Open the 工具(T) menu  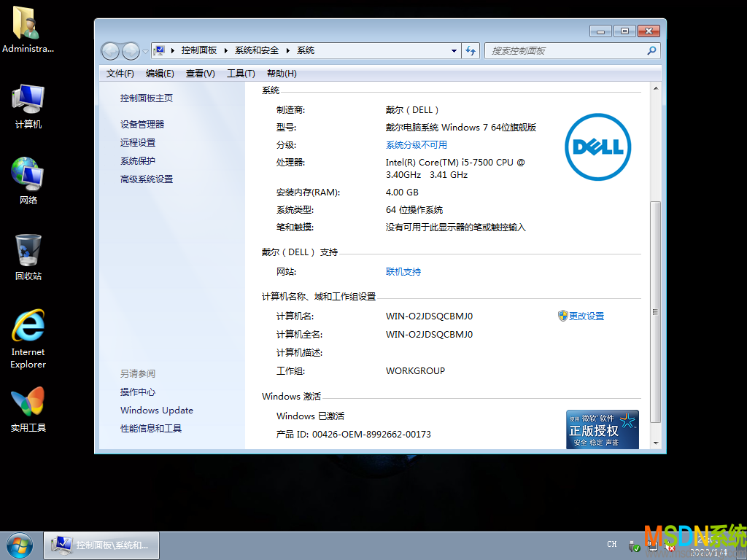coord(241,74)
